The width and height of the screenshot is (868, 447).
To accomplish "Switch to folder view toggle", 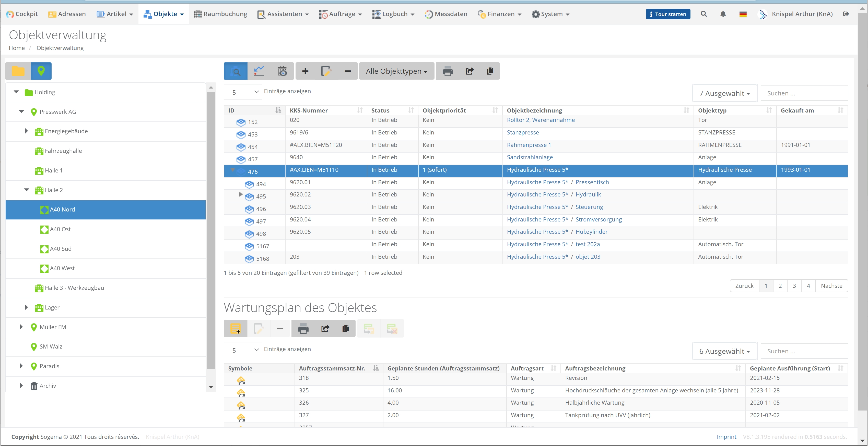I will pos(18,71).
